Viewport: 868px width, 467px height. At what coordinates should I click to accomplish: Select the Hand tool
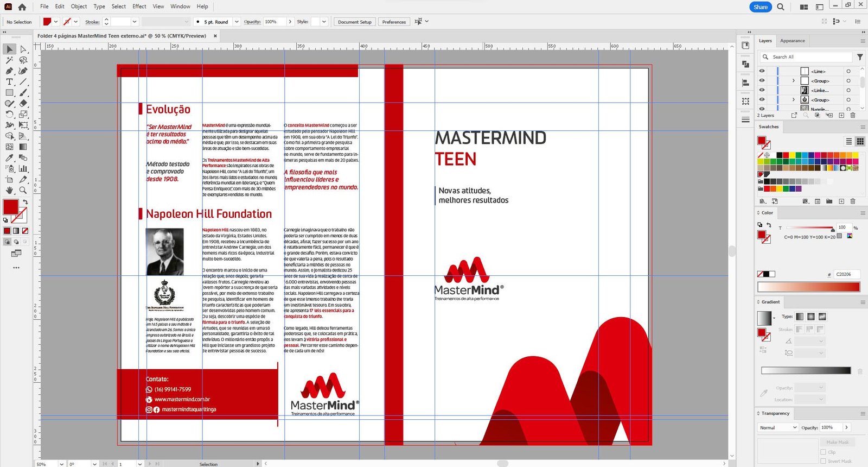point(9,190)
